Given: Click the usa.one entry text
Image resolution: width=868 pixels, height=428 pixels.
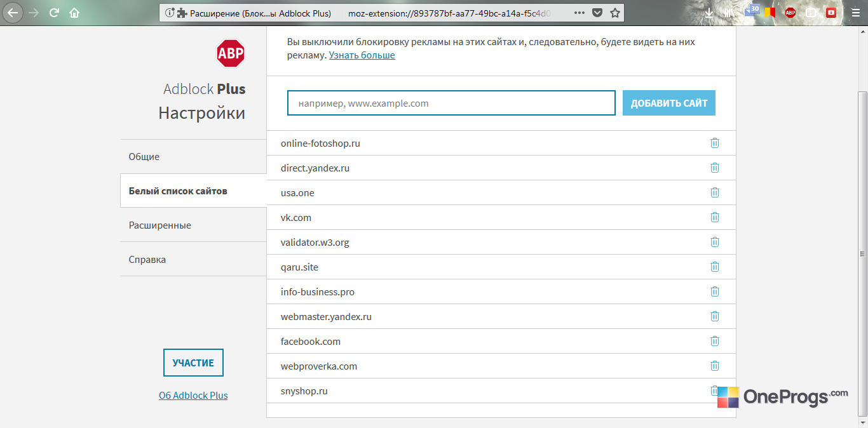Looking at the screenshot, I should pyautogui.click(x=297, y=193).
